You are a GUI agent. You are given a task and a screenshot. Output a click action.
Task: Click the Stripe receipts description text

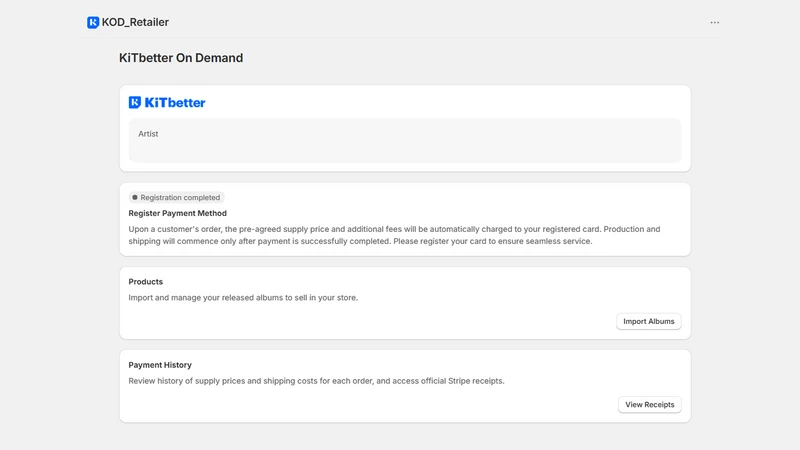(316, 381)
